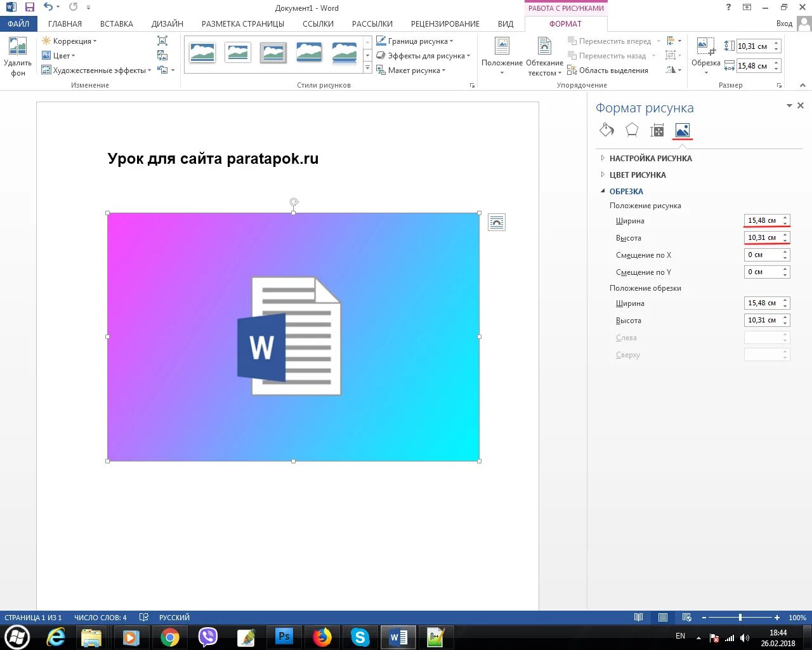The height and width of the screenshot is (650, 812).
Task: Open Firefox from the taskbar
Action: pyautogui.click(x=322, y=637)
